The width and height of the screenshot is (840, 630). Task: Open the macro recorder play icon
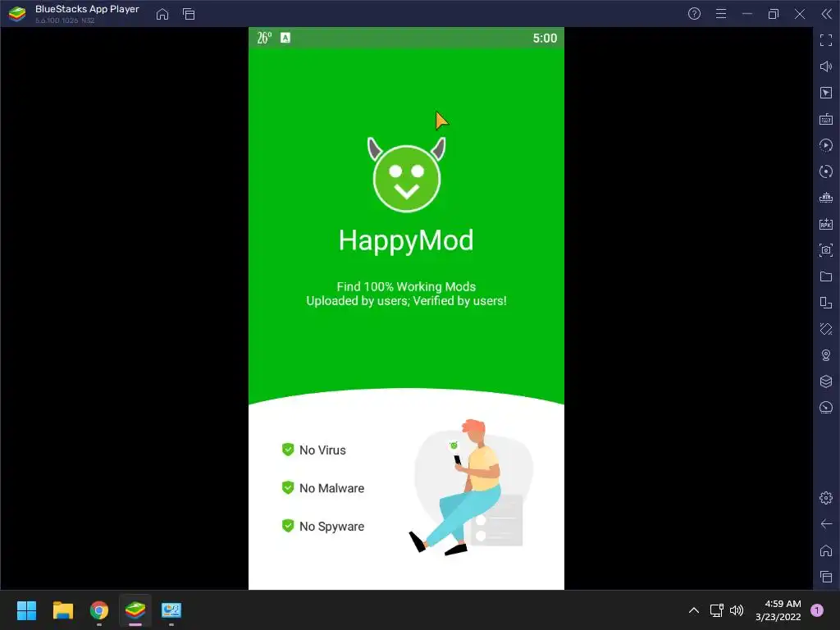coord(826,145)
